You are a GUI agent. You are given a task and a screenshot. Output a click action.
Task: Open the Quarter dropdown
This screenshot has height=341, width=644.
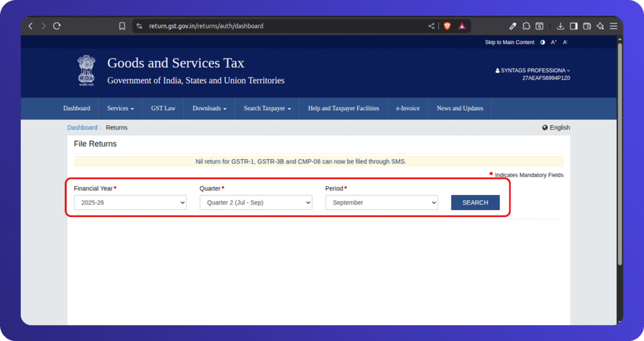pos(256,203)
